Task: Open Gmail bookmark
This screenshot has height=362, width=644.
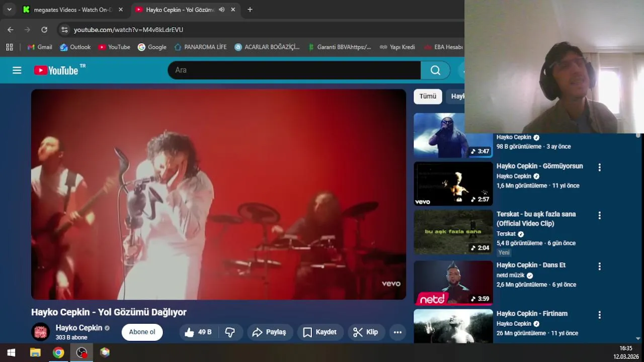Action: click(40, 47)
